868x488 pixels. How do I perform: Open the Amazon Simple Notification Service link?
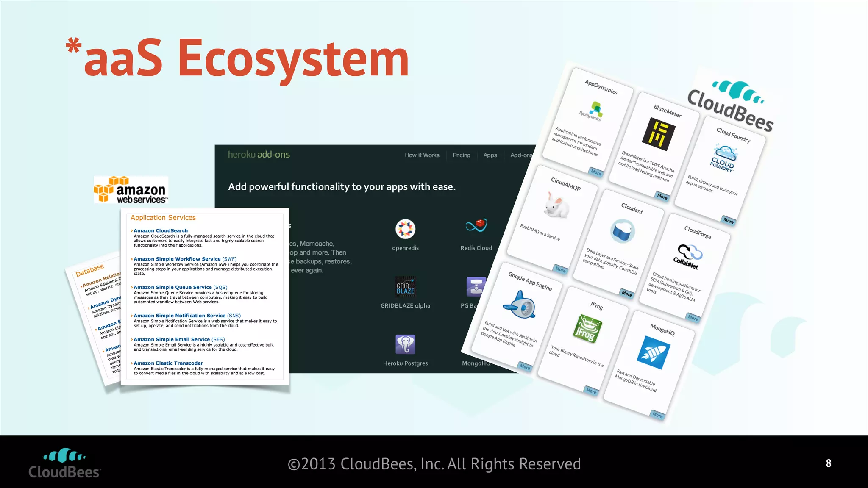point(187,316)
